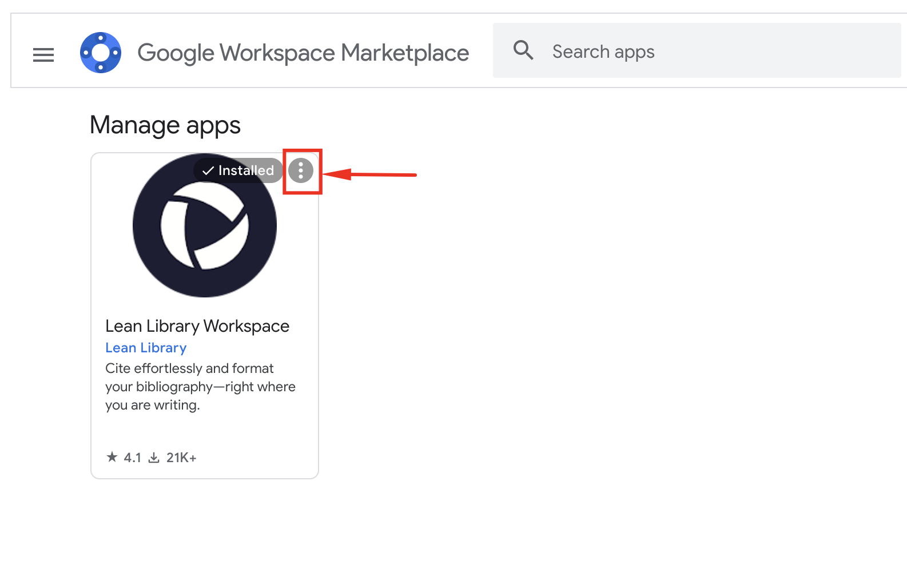
Task: Focus the Search apps field
Action: 697,51
